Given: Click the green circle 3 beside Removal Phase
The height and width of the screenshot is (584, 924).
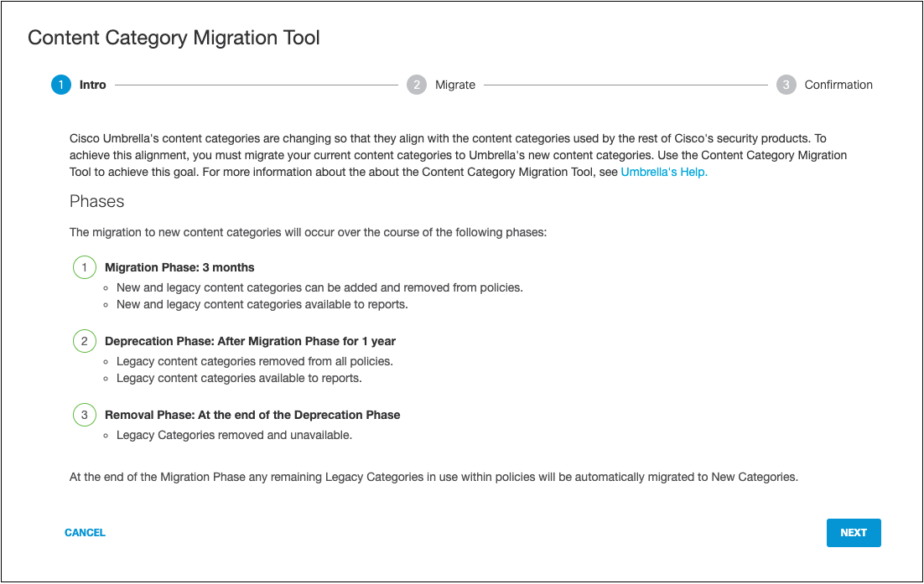Looking at the screenshot, I should click(85, 415).
